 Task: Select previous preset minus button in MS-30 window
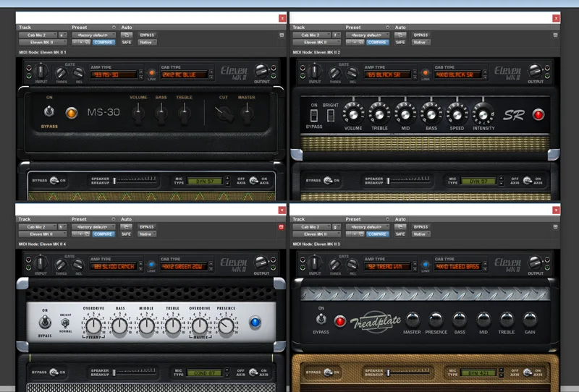75,43
